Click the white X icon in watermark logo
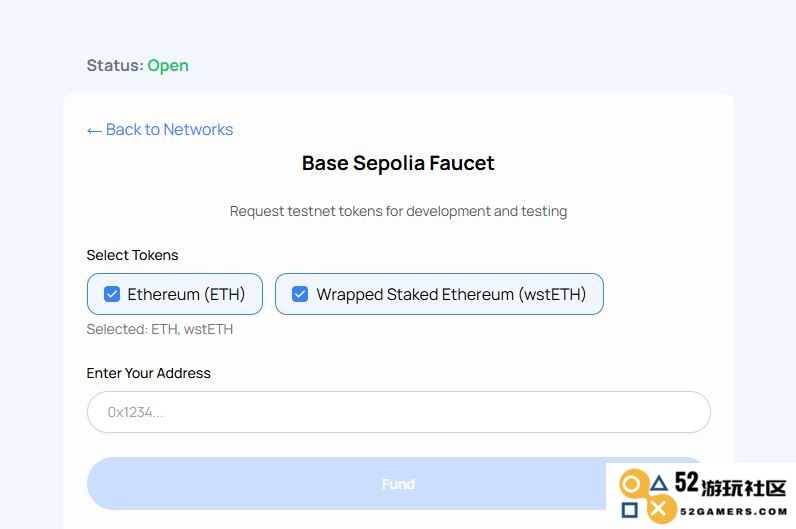This screenshot has height=529, width=796. pyautogui.click(x=659, y=508)
